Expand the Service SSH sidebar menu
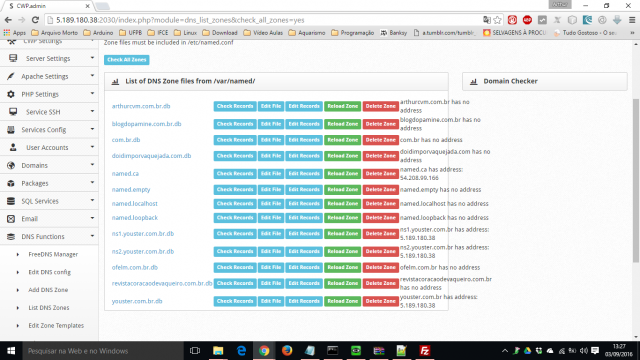 (x=49, y=112)
